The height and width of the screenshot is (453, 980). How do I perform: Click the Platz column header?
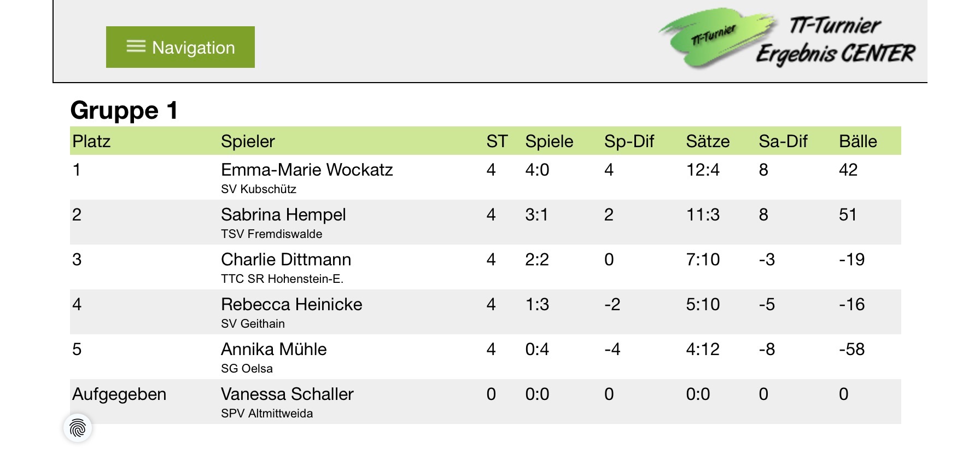click(x=91, y=141)
